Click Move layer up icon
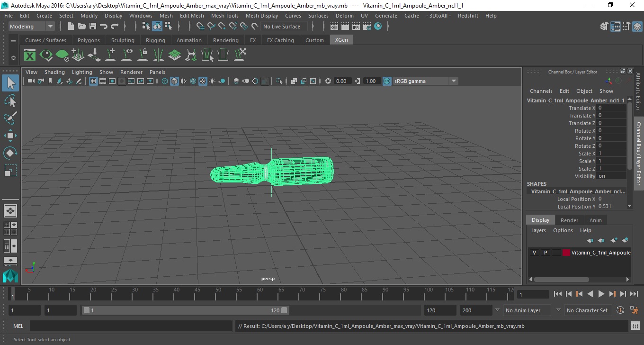Image resolution: width=644 pixels, height=345 pixels. [x=590, y=240]
